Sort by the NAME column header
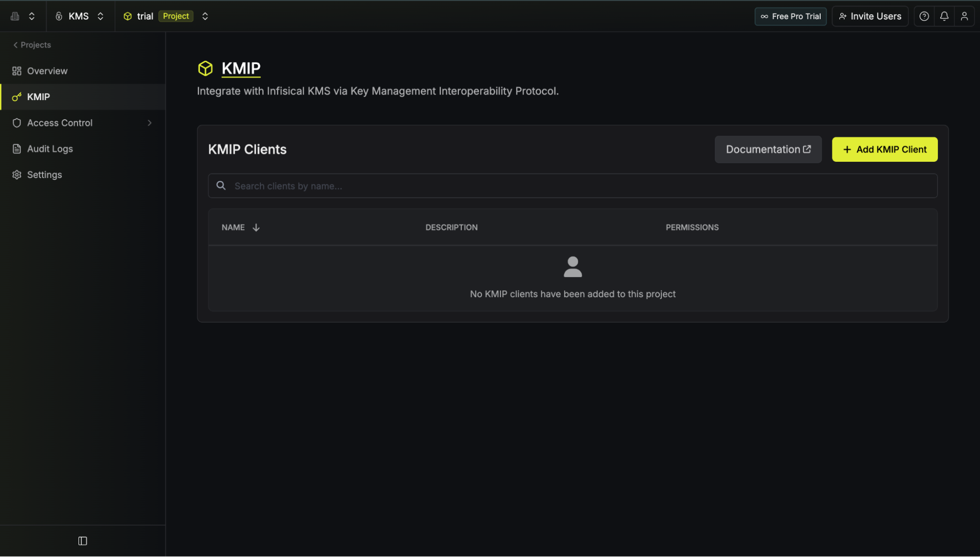980x557 pixels. coord(233,228)
